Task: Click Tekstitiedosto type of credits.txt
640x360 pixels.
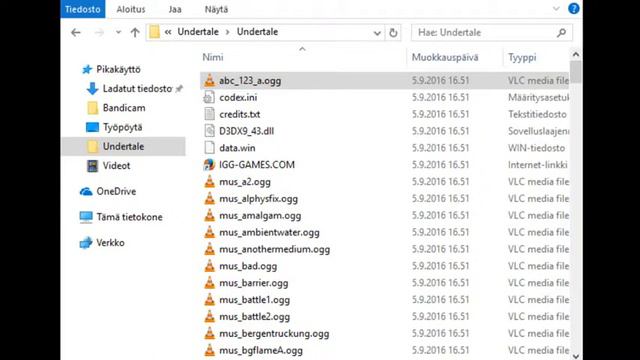Action: (x=537, y=114)
